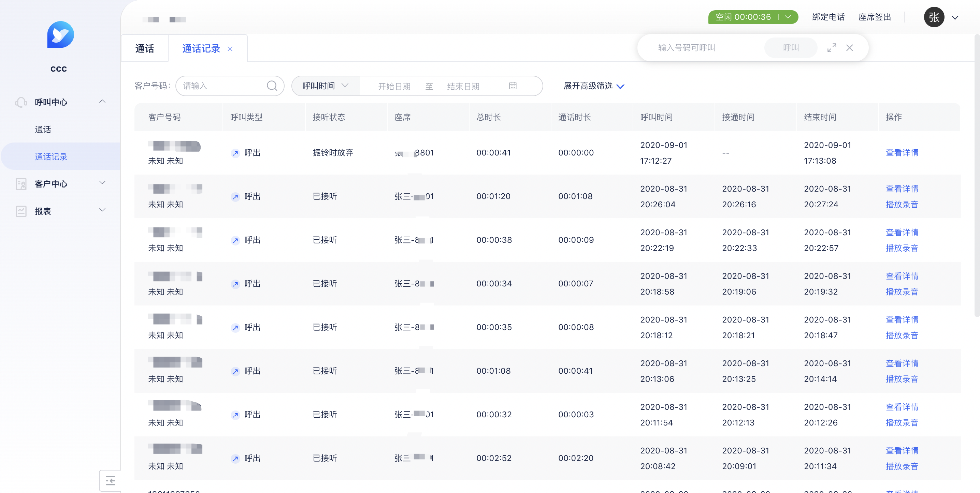The image size is (980, 493).
Task: Click outbound arrow icon in 20:13:06 row
Action: click(235, 371)
